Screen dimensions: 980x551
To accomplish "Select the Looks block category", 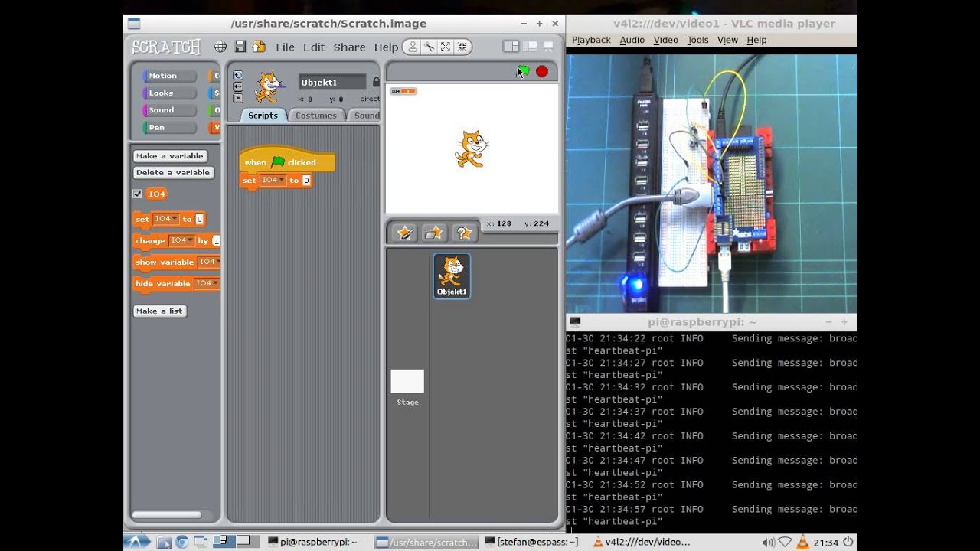I will [x=169, y=93].
